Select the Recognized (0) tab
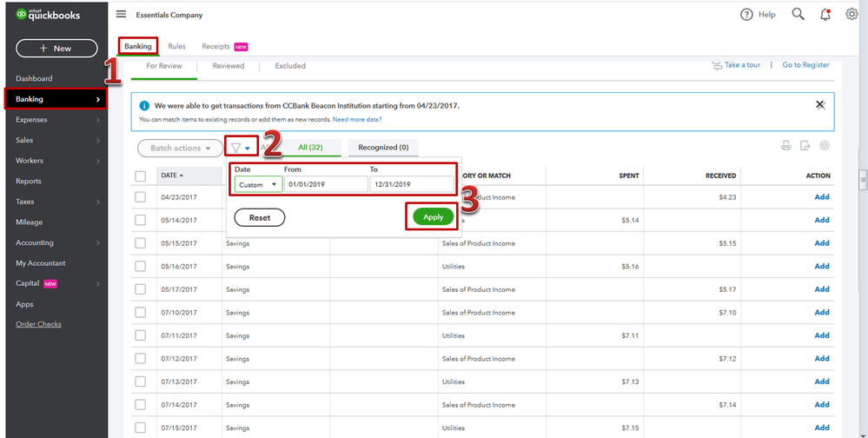Viewport: 868px width, 438px height. click(x=383, y=147)
